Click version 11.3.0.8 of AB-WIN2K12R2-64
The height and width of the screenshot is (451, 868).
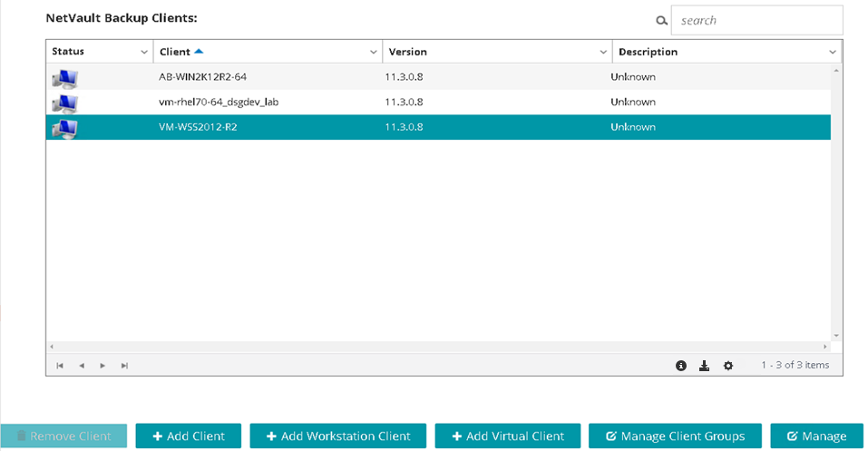405,77
